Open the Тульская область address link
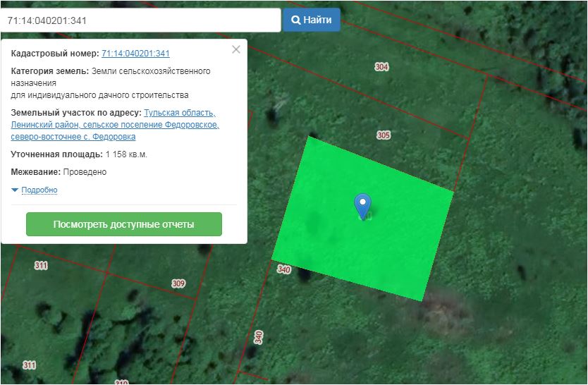Image resolution: width=588 pixels, height=385 pixels. (115, 125)
